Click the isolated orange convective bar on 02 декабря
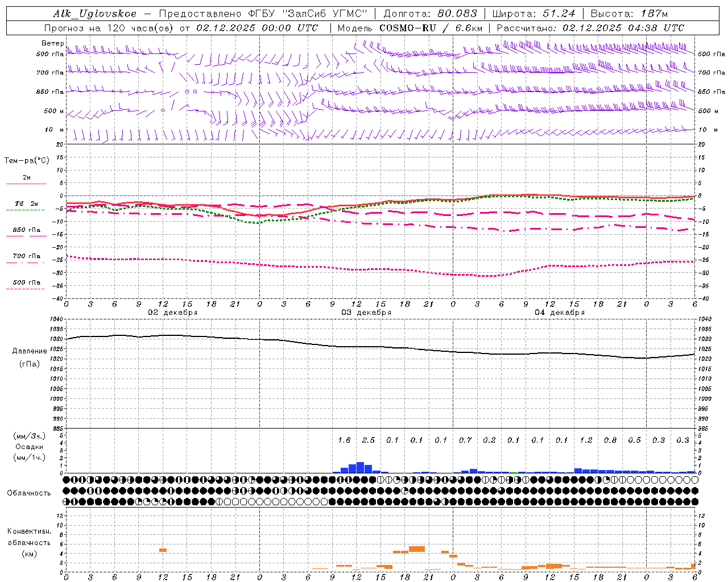The image size is (728, 582). (163, 550)
